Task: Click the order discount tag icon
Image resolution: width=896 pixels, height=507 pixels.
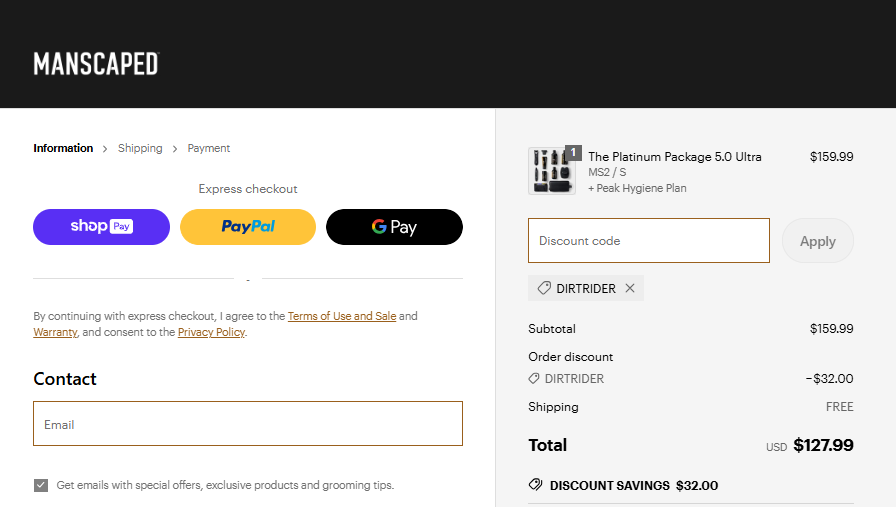Action: (x=534, y=379)
